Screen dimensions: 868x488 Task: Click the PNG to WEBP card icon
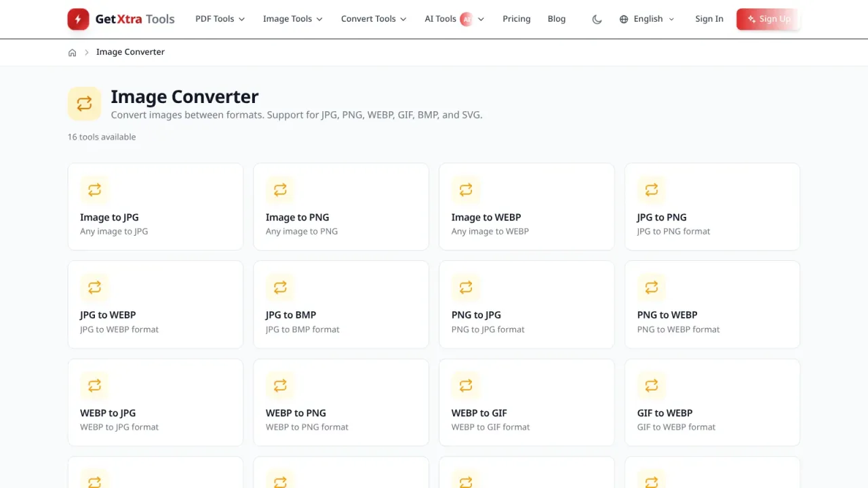coord(652,287)
